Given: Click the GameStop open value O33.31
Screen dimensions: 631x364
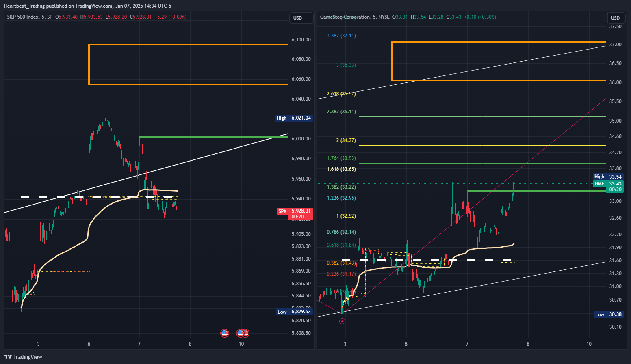Looking at the screenshot, I should tap(400, 17).
